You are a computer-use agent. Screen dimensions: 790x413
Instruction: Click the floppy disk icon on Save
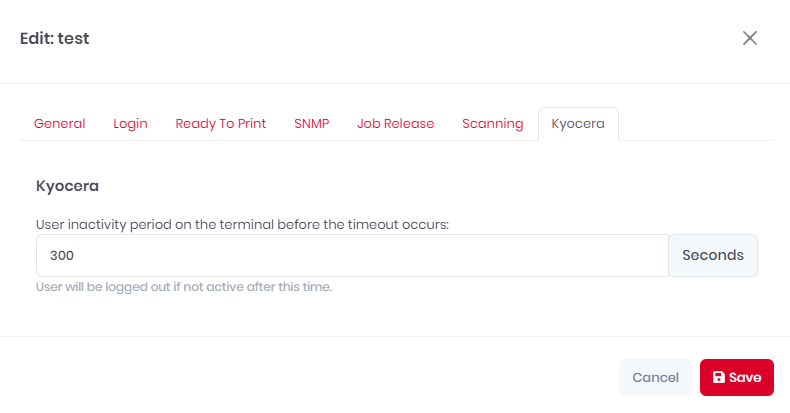pyautogui.click(x=718, y=377)
